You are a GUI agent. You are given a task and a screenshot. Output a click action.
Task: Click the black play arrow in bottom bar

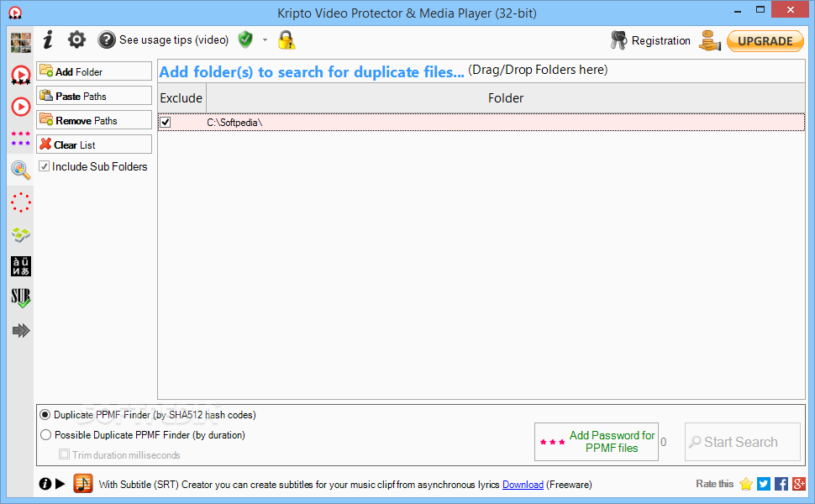60,484
